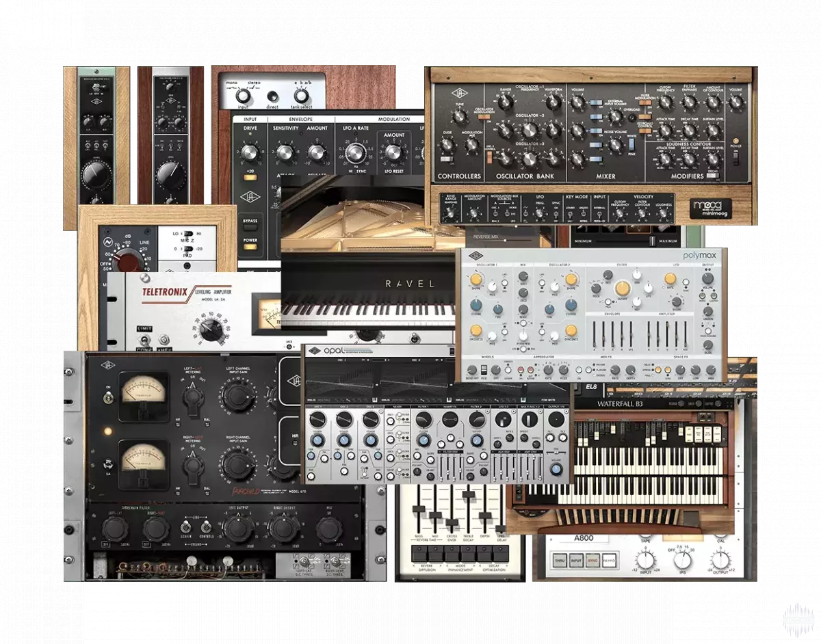The height and width of the screenshot is (644, 821).
Task: Click the mono/stereo input knob
Action: pyautogui.click(x=242, y=96)
